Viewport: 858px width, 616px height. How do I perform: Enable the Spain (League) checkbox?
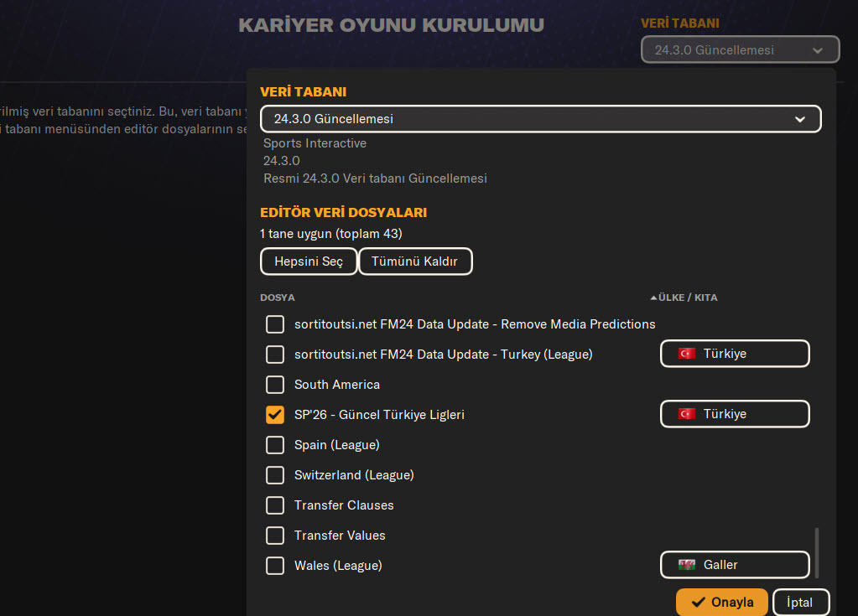[275, 445]
